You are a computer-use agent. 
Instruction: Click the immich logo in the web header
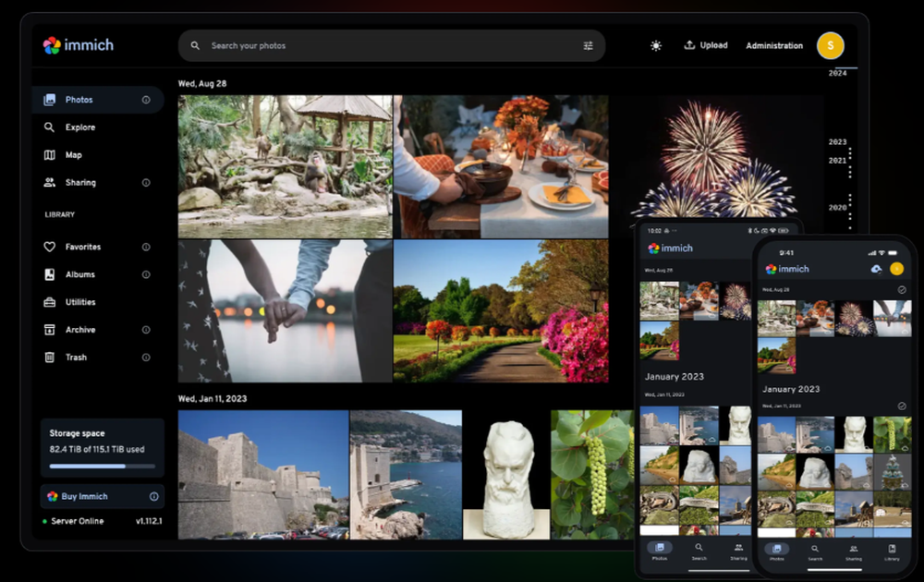(x=78, y=45)
